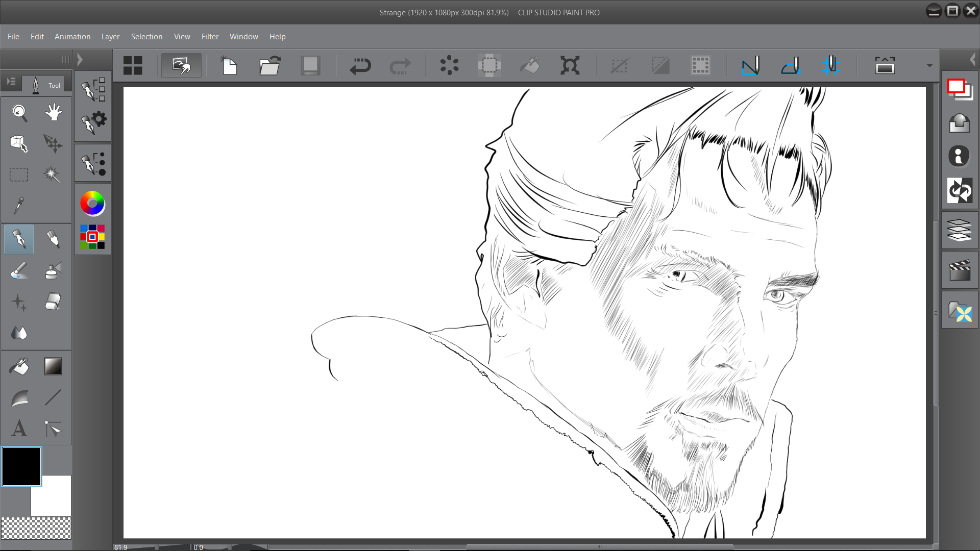The image size is (980, 551).
Task: Select the transparent color swatch
Action: (x=36, y=528)
